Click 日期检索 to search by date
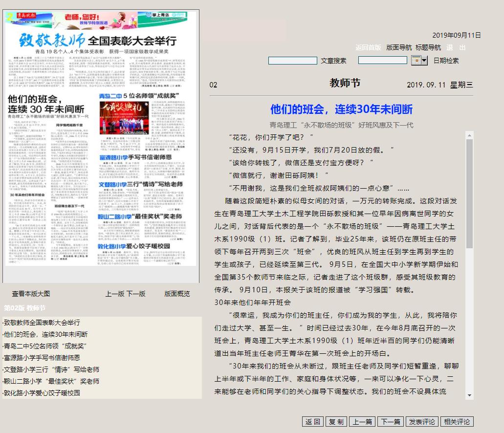The width and height of the screenshot is (504, 433). [446, 61]
